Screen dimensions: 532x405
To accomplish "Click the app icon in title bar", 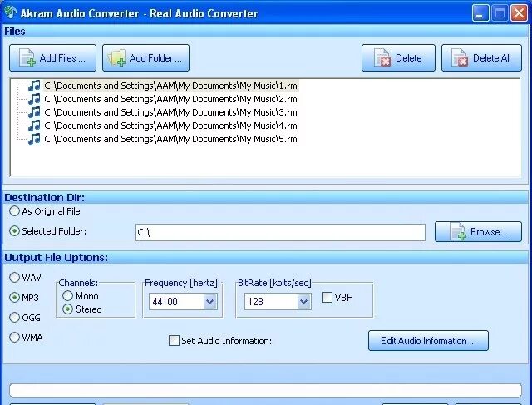I will point(10,12).
